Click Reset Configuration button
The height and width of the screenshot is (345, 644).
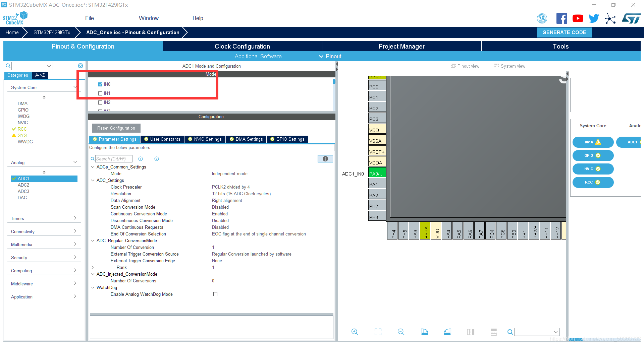(x=116, y=128)
